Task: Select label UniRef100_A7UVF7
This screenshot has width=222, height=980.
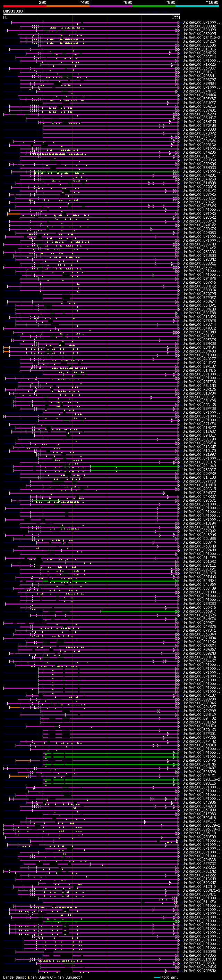Action: tap(199, 103)
